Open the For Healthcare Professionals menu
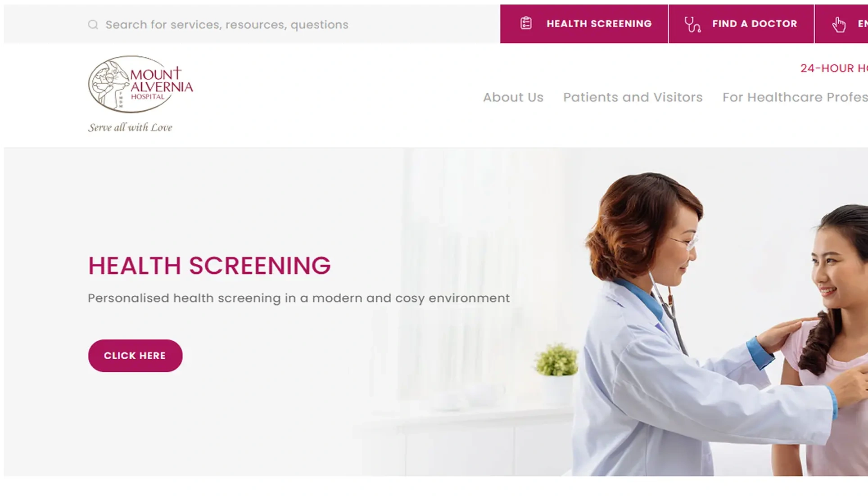 pos(795,97)
